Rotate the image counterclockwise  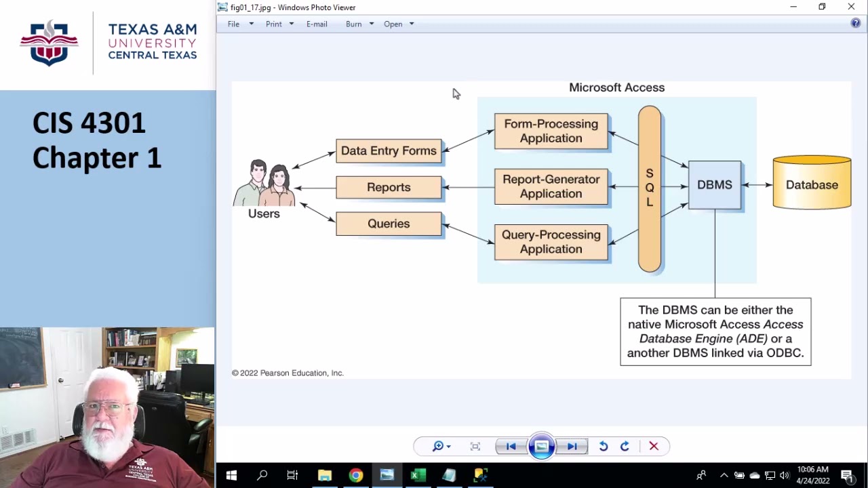click(x=603, y=446)
